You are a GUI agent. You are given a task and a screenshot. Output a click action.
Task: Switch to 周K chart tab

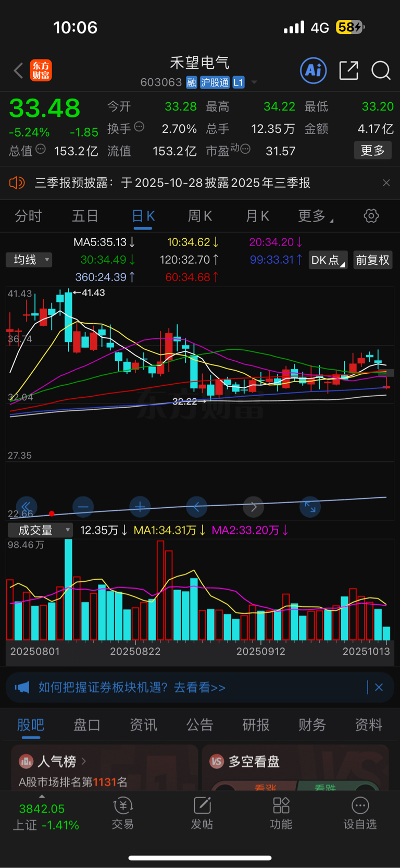pos(200,216)
